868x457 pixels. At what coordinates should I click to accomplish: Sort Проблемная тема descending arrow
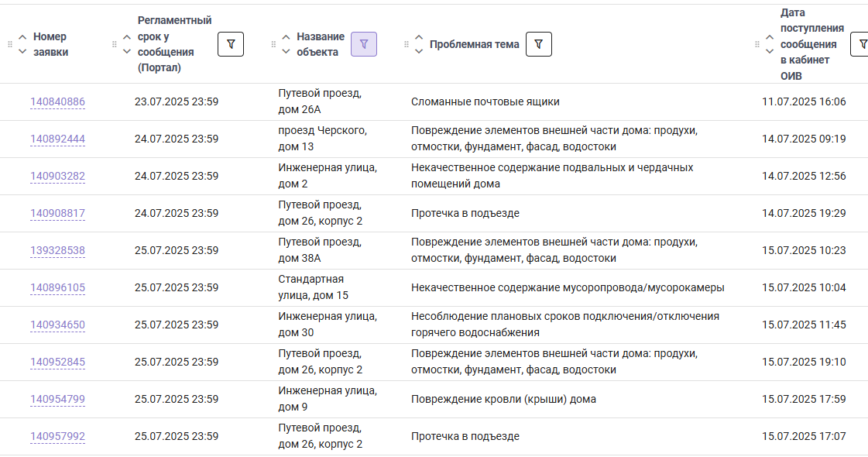point(419,52)
